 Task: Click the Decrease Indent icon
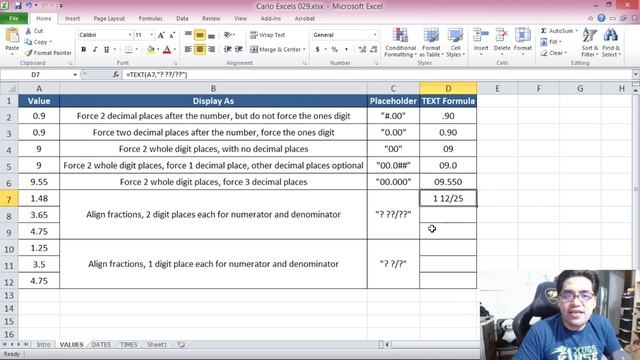pos(227,49)
